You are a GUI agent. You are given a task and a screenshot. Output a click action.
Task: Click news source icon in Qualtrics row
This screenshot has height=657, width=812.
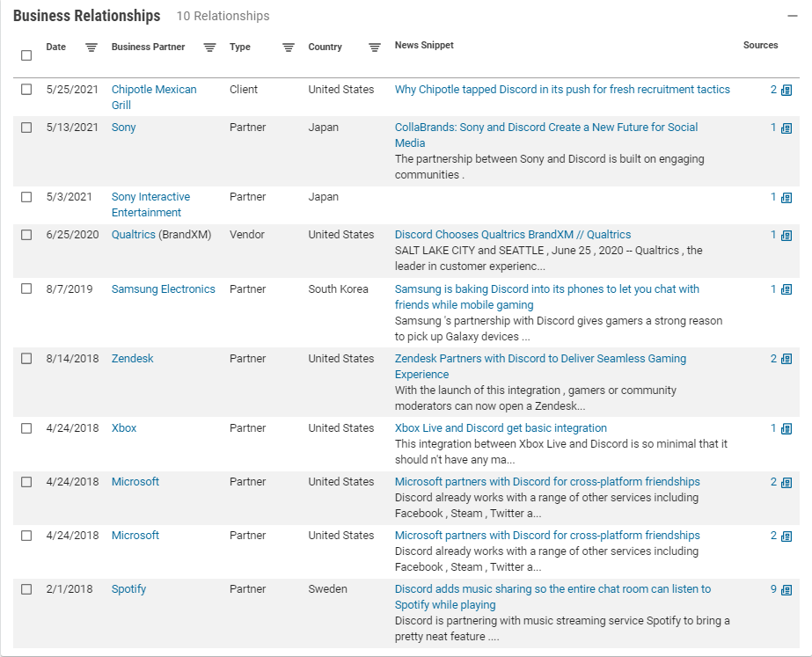[786, 235]
